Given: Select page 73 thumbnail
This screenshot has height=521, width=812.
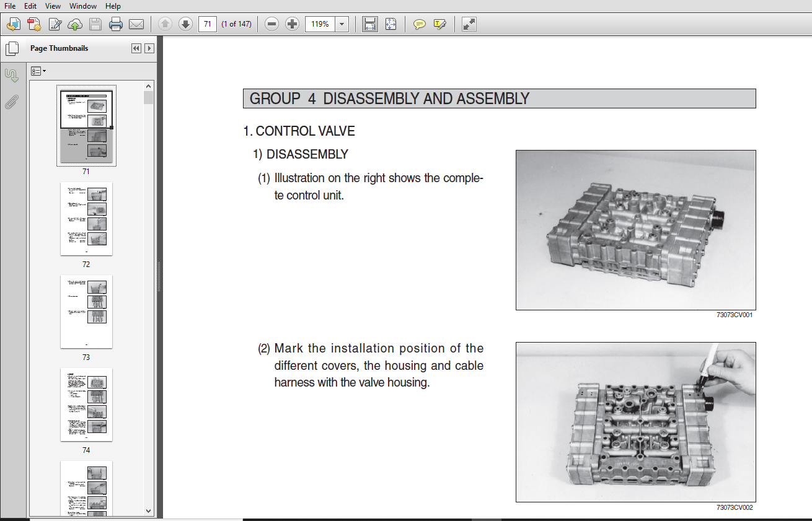Looking at the screenshot, I should click(x=86, y=312).
